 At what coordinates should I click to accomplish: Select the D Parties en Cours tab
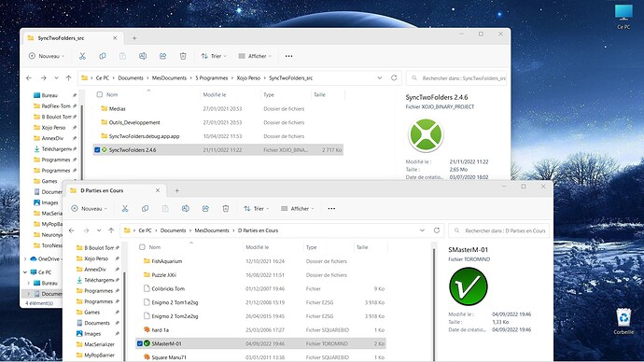(x=115, y=190)
